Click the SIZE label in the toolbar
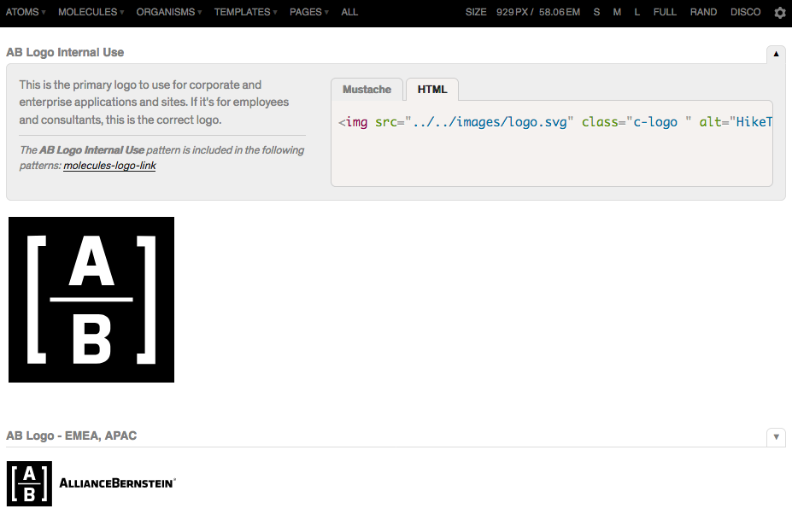This screenshot has width=792, height=532. 476,12
